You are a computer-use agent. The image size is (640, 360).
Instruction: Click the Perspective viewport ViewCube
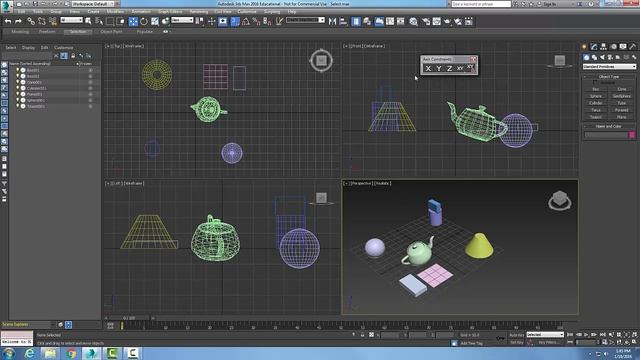click(x=560, y=200)
